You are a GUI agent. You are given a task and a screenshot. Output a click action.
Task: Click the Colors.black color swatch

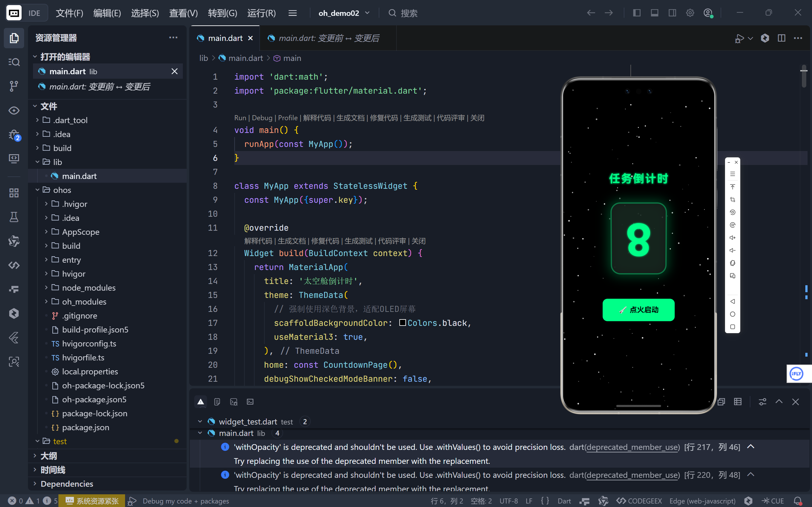(x=403, y=323)
